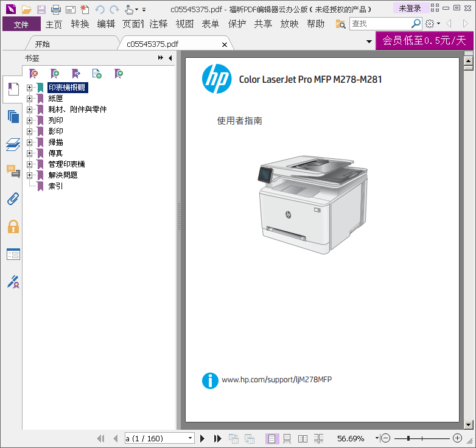The height and width of the screenshot is (448, 476).
Task: Select single page view mode
Action: coord(271,439)
